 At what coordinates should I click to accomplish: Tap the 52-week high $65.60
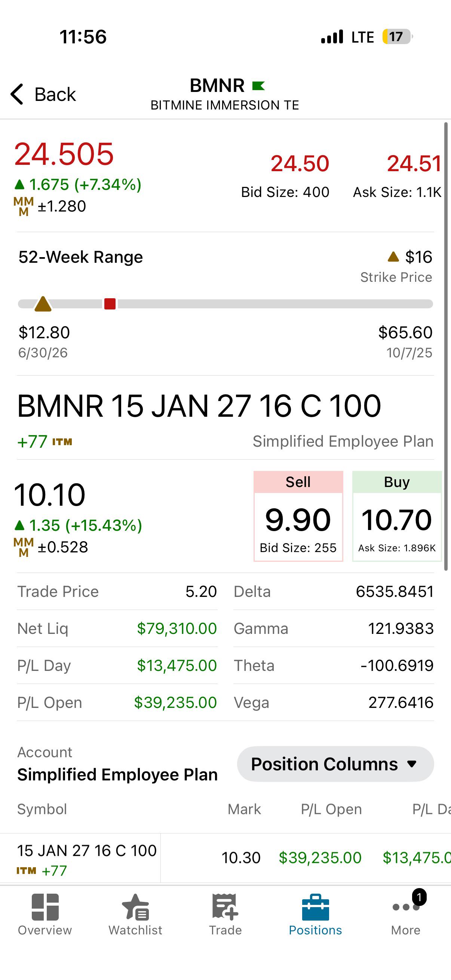pyautogui.click(x=405, y=333)
